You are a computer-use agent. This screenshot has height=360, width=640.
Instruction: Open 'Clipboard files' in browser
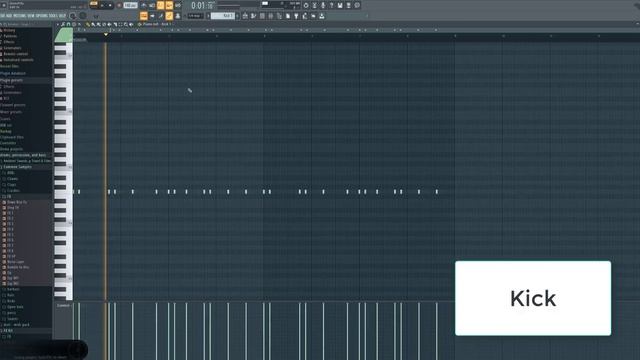[12, 137]
